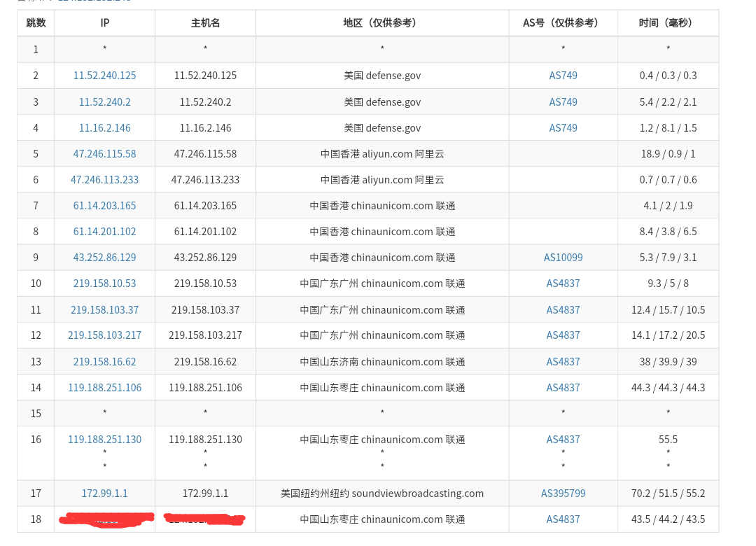Select hostname text 219.158.16.62
Image resolution: width=756 pixels, height=546 pixels.
point(205,362)
